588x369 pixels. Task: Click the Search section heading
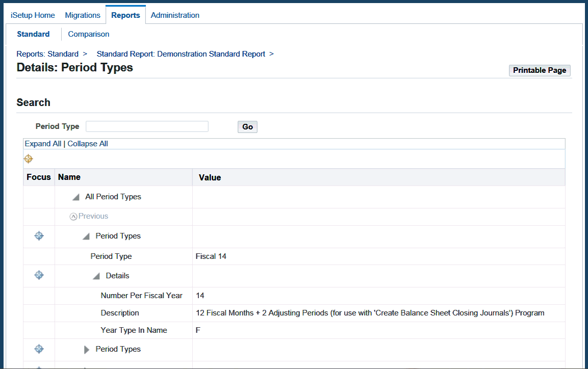click(x=33, y=102)
